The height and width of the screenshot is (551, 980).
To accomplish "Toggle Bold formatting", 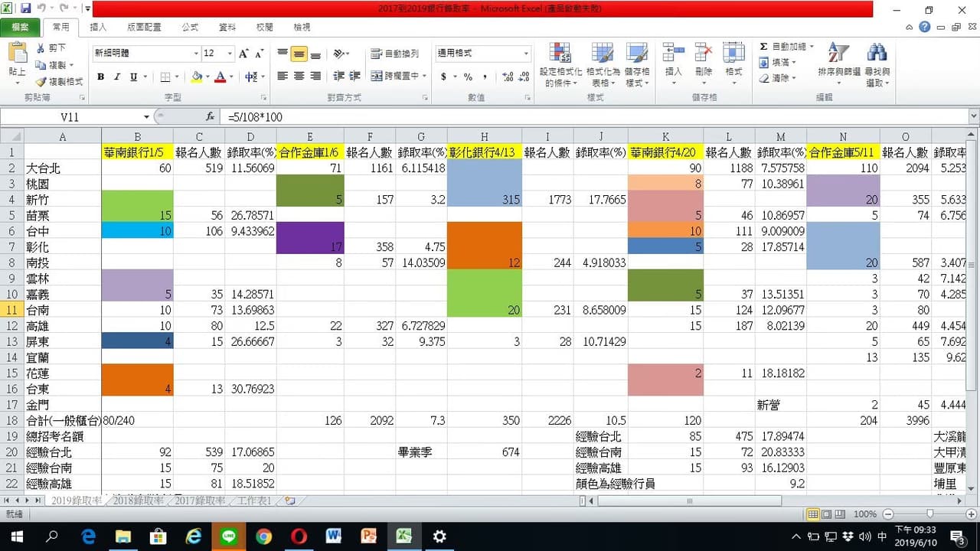I will (x=100, y=77).
